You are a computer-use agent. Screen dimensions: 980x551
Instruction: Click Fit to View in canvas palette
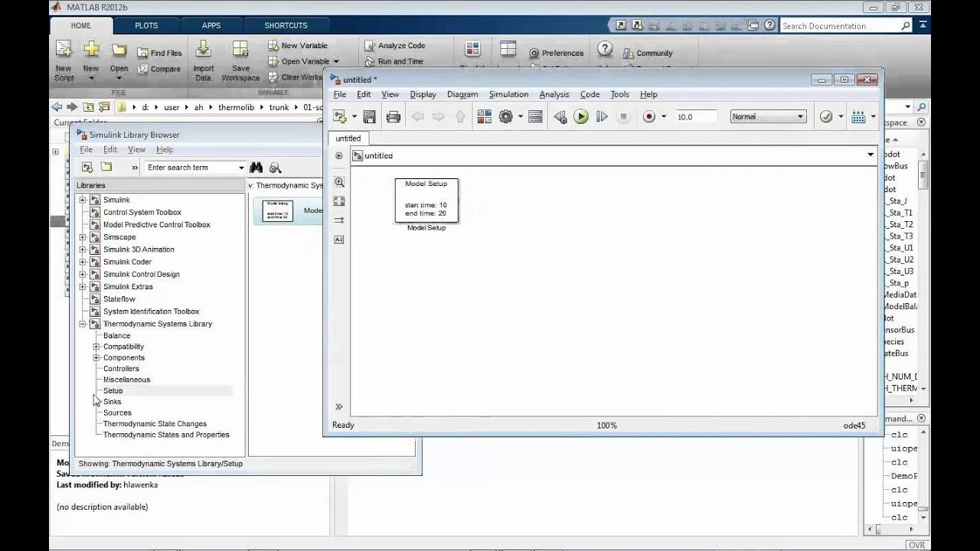pos(339,201)
